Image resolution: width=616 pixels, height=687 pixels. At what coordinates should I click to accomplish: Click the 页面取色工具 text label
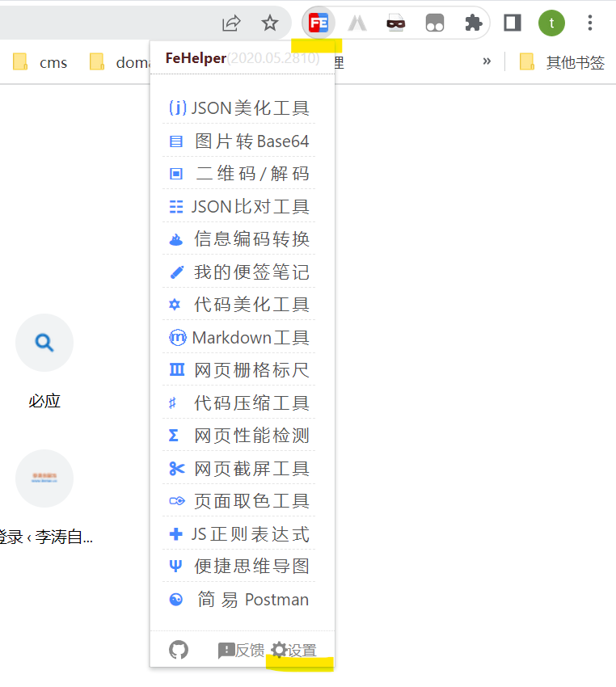(x=252, y=501)
